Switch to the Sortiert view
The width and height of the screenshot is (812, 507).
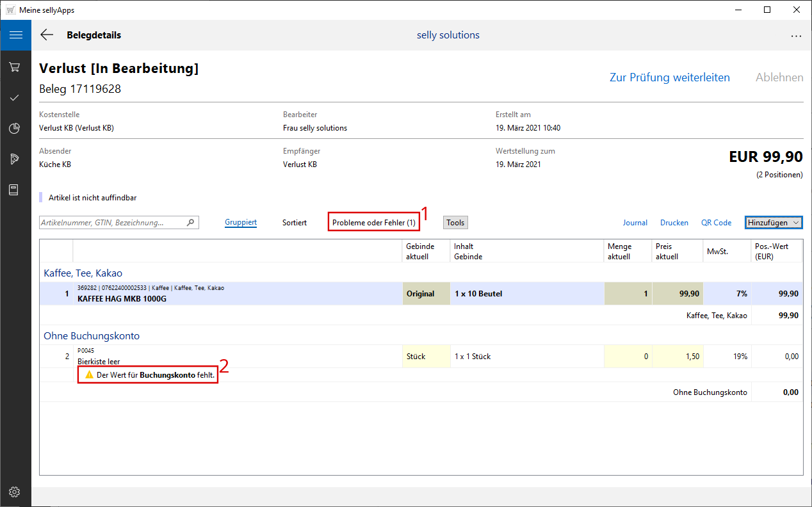(295, 223)
